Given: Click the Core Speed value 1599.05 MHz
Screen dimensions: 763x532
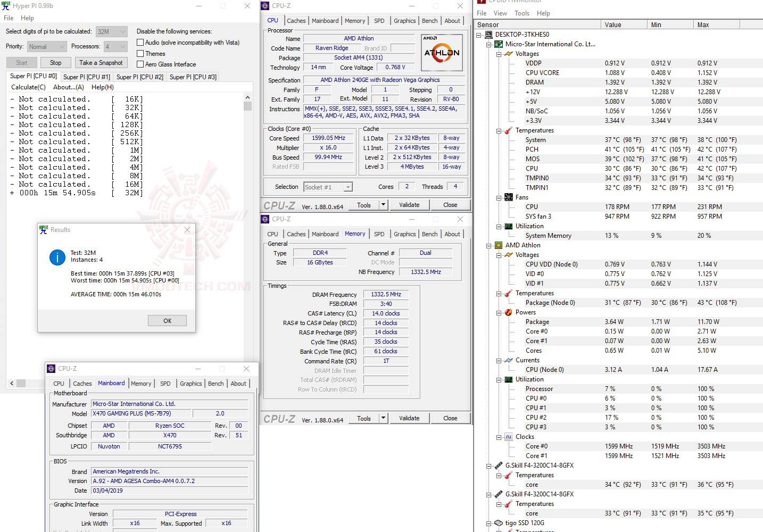Looking at the screenshot, I should [329, 138].
